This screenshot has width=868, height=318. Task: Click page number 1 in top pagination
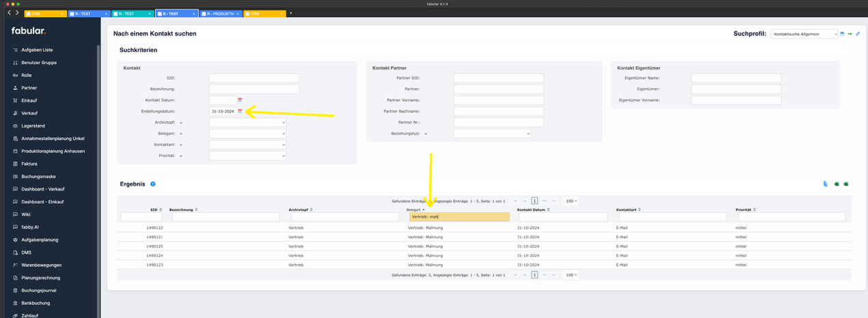click(534, 201)
